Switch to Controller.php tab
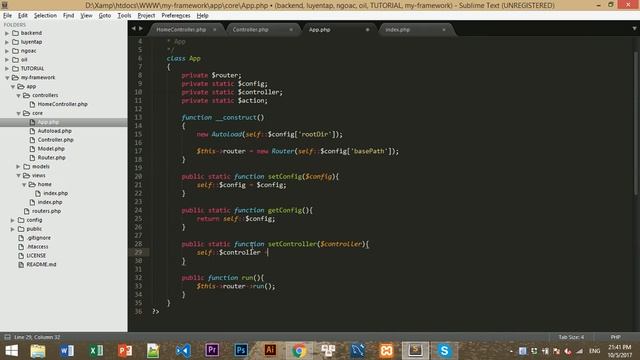The image size is (640, 360). (x=251, y=30)
